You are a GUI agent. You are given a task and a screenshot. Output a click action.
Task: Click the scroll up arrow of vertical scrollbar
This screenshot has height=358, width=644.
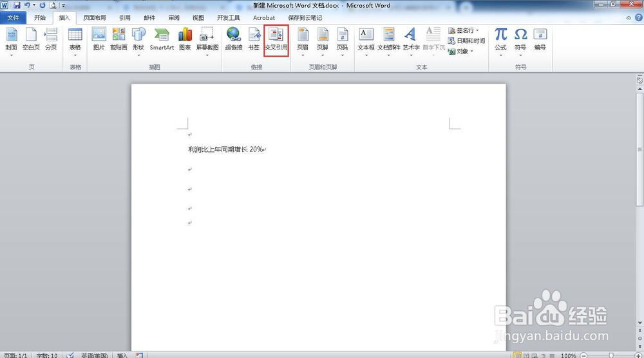pyautogui.click(x=640, y=89)
